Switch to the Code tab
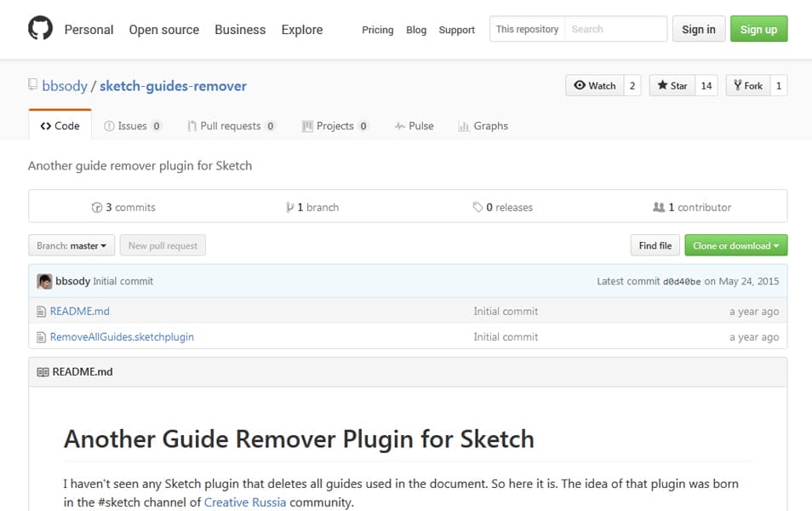 click(x=59, y=125)
